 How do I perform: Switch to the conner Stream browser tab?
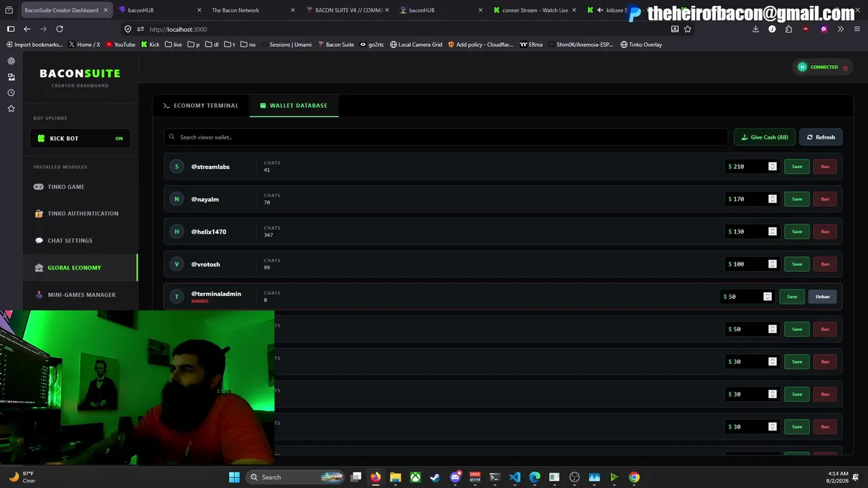(534, 10)
